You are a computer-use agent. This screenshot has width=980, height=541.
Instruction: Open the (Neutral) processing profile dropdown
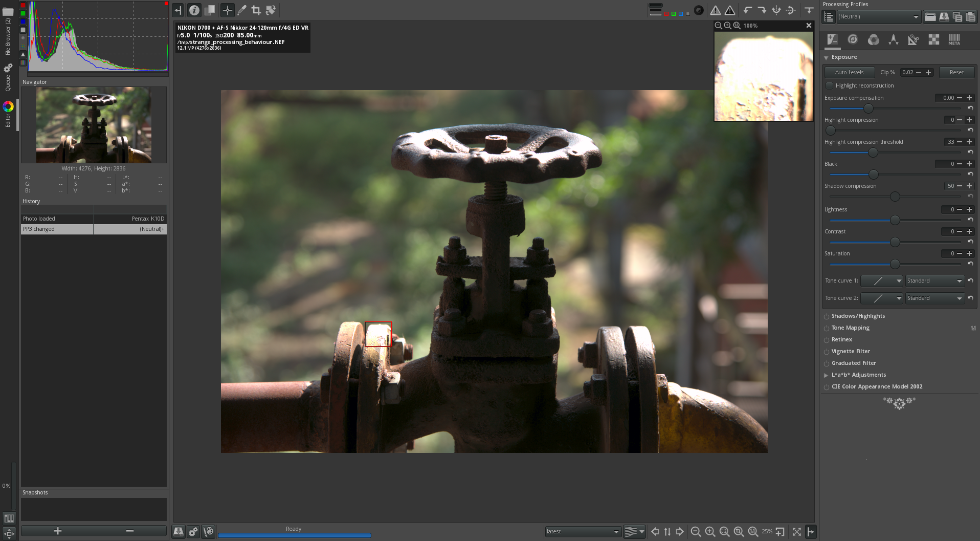point(878,17)
